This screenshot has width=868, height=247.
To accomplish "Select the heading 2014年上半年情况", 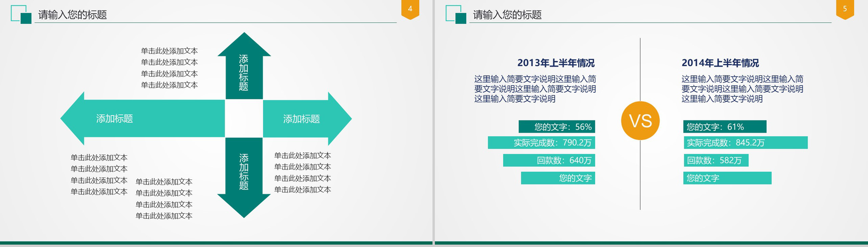I will pos(720,63).
